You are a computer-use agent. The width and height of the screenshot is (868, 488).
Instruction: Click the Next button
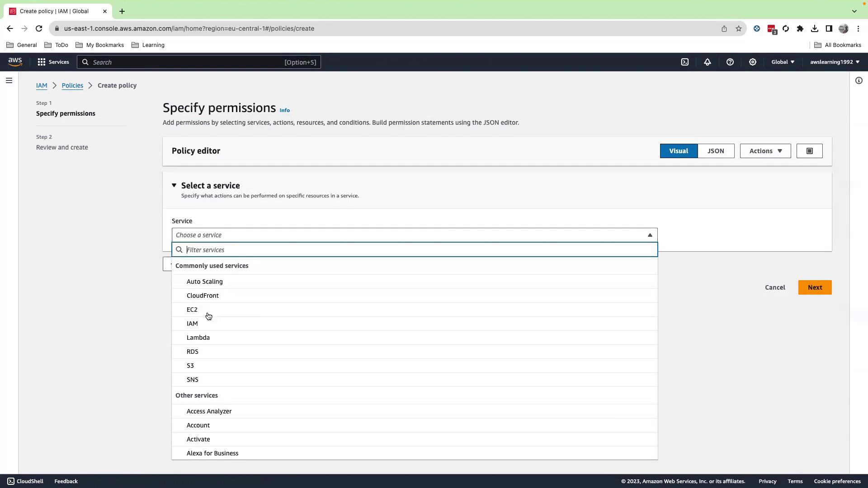coord(815,287)
